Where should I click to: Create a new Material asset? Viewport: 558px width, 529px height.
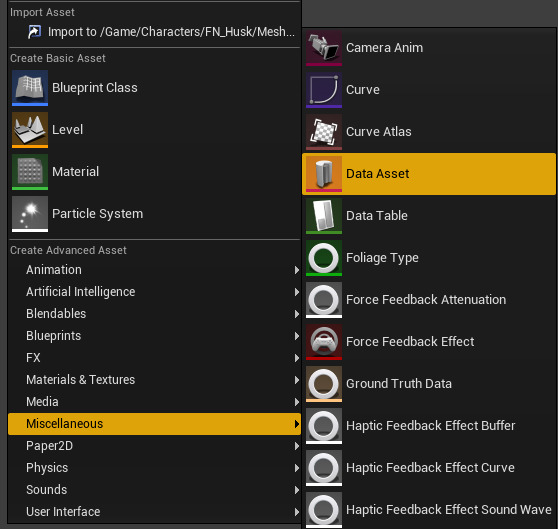[x=154, y=172]
